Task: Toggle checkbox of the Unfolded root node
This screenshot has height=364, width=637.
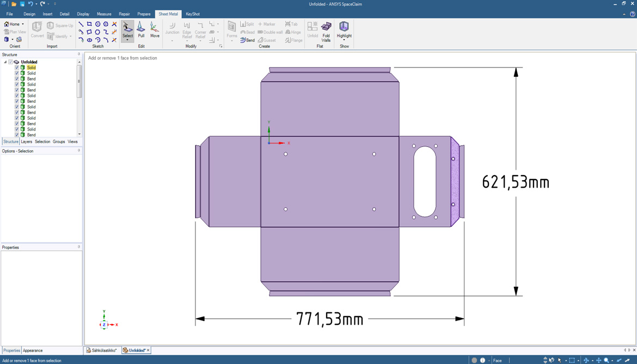Action: point(10,62)
